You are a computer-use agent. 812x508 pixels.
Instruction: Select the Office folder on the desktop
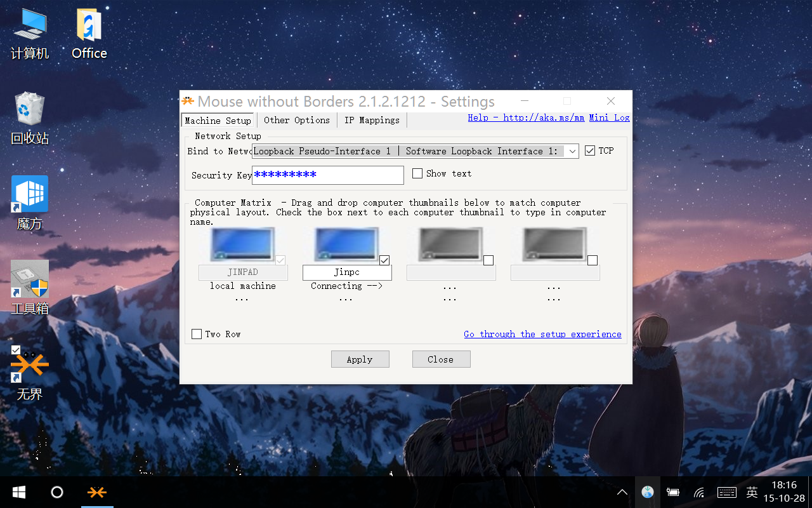89,34
